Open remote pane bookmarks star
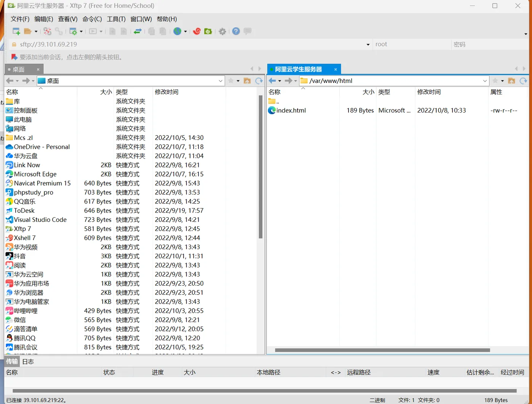Image resolution: width=532 pixels, height=404 pixels. (x=495, y=81)
